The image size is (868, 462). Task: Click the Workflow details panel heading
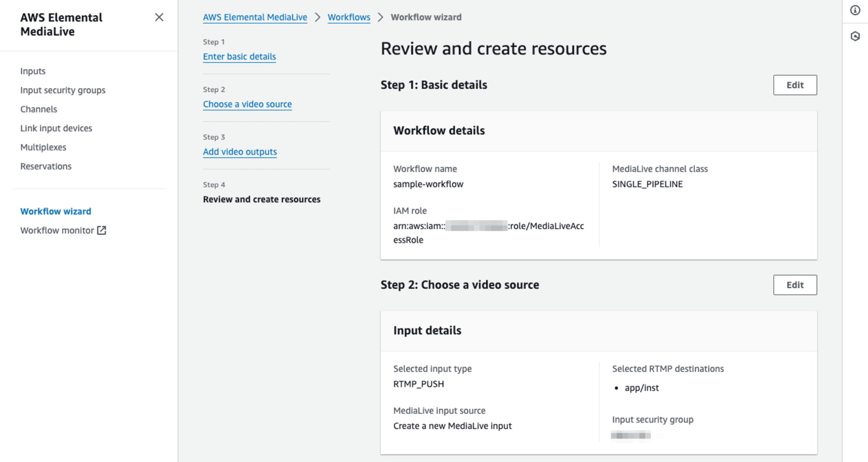point(439,131)
